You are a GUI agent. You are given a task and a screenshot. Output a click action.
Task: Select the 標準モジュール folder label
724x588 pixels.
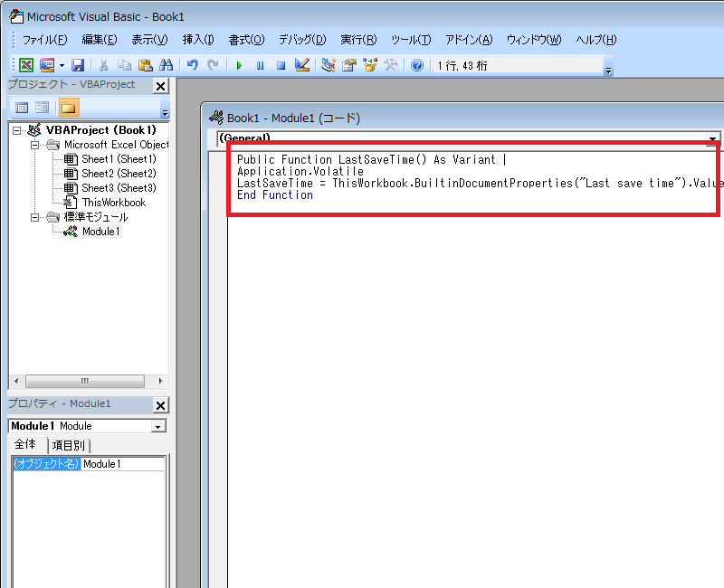click(x=96, y=217)
